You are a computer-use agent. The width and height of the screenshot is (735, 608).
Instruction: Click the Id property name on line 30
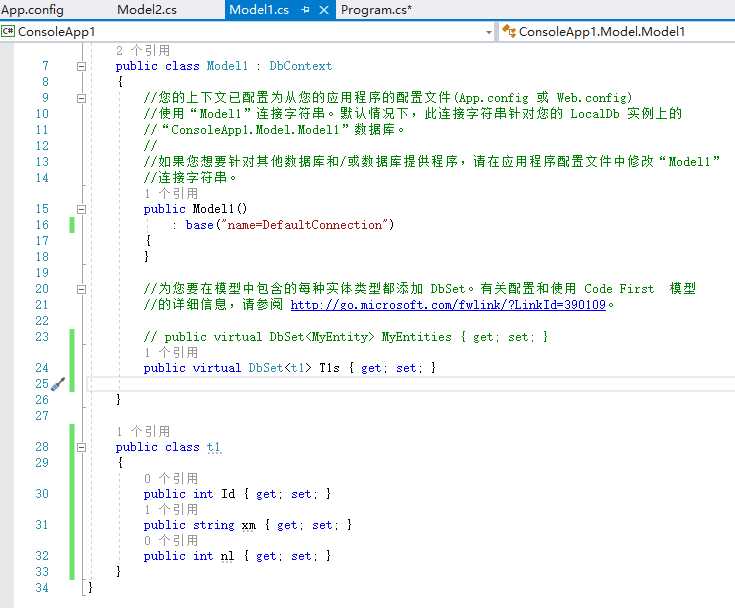[x=228, y=494]
